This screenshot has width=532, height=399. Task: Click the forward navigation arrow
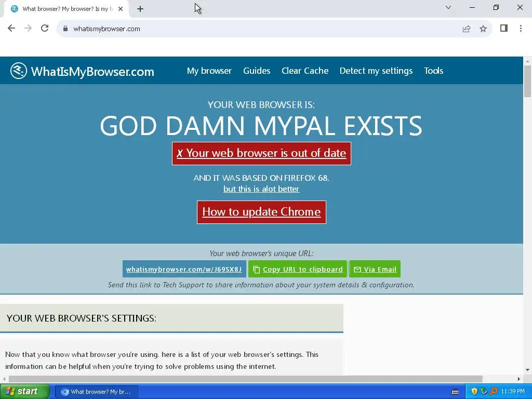click(28, 28)
